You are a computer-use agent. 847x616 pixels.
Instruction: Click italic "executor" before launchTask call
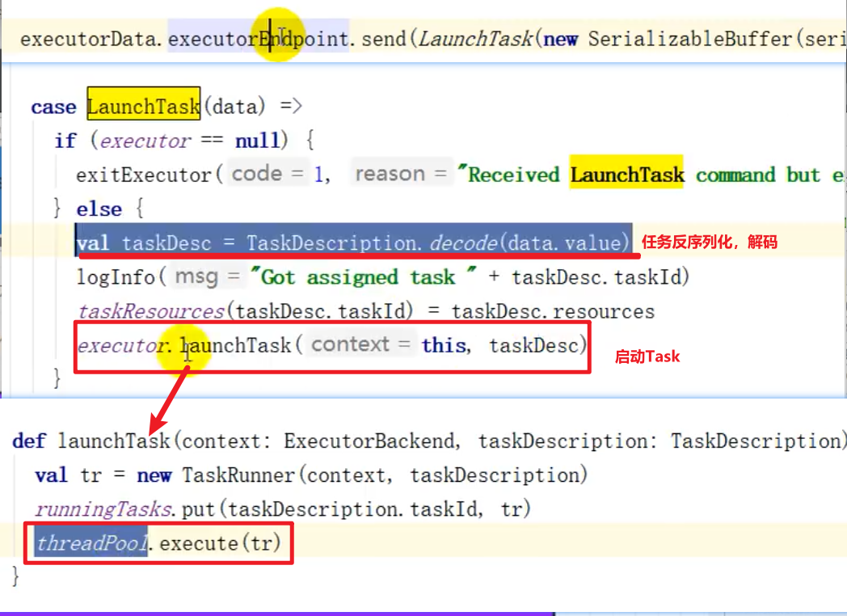tap(122, 345)
